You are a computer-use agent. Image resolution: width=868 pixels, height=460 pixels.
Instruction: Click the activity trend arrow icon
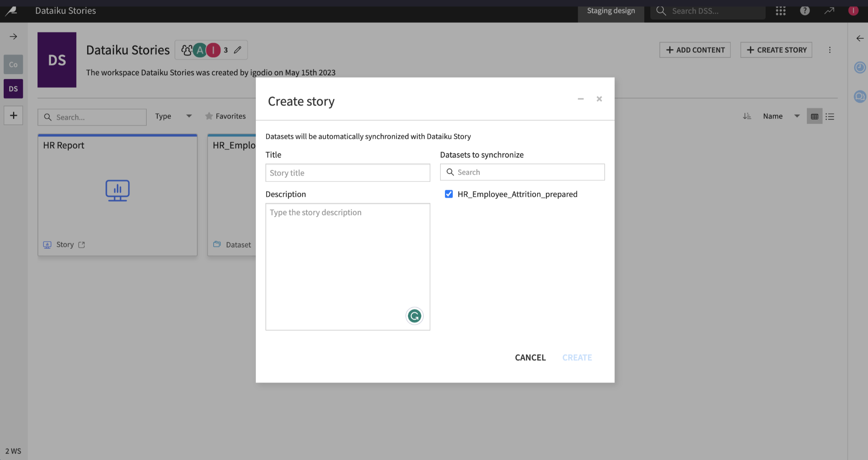point(829,11)
